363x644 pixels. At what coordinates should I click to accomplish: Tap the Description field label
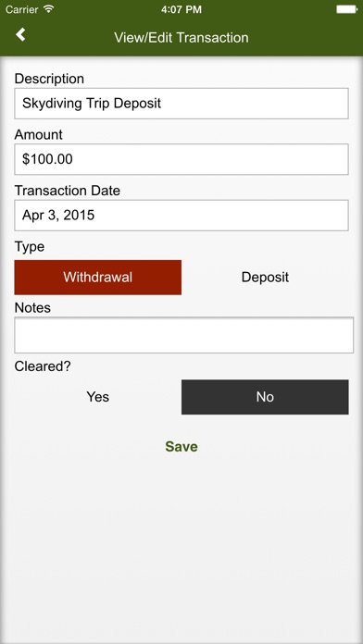49,79
